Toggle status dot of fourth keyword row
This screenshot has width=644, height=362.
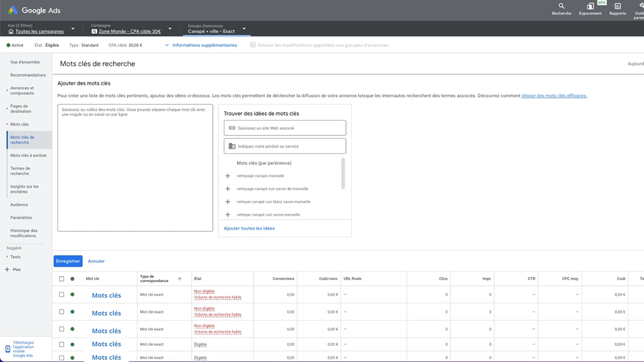click(x=72, y=344)
